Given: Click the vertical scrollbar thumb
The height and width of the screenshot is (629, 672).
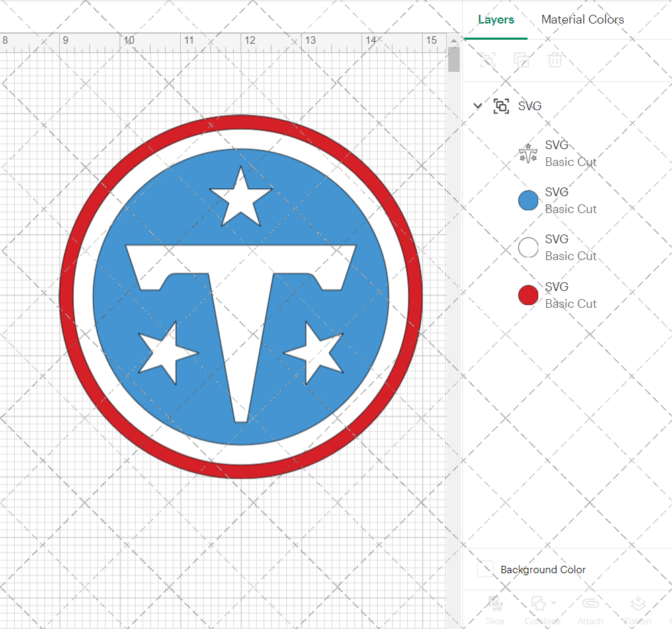Looking at the screenshot, I should 454,60.
